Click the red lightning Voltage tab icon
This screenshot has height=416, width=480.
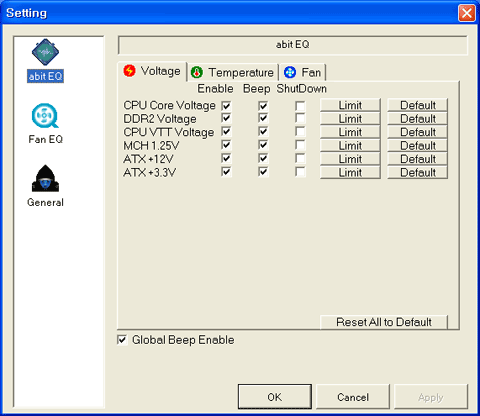coord(129,71)
